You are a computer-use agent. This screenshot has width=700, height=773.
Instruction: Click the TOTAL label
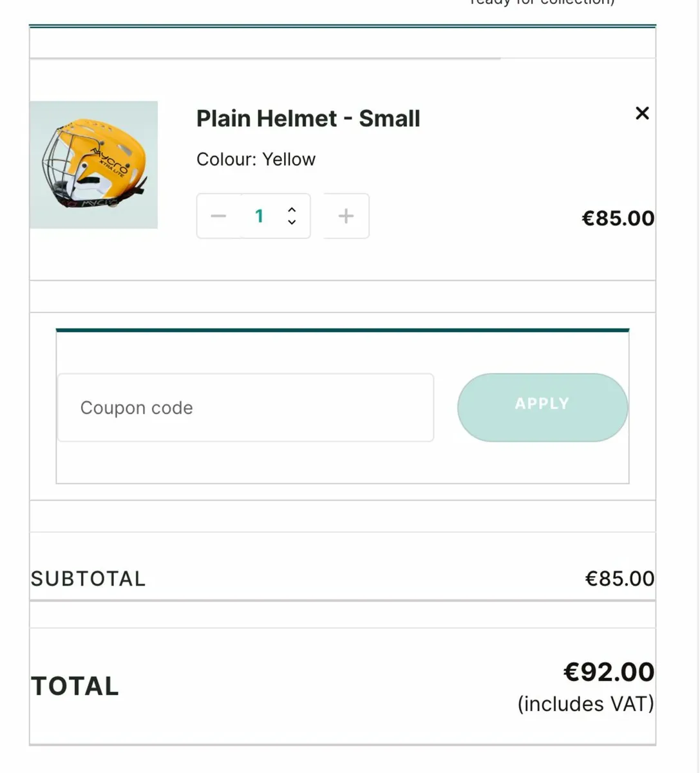74,685
